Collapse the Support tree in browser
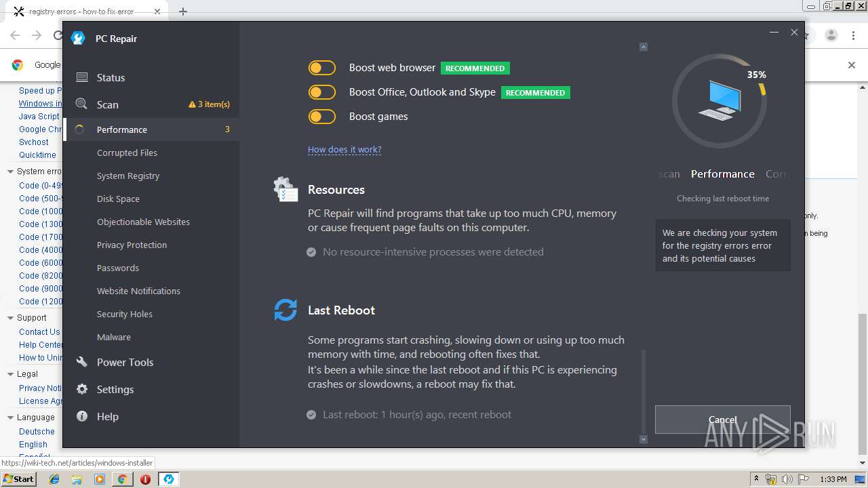The height and width of the screenshot is (488, 868). (x=10, y=318)
